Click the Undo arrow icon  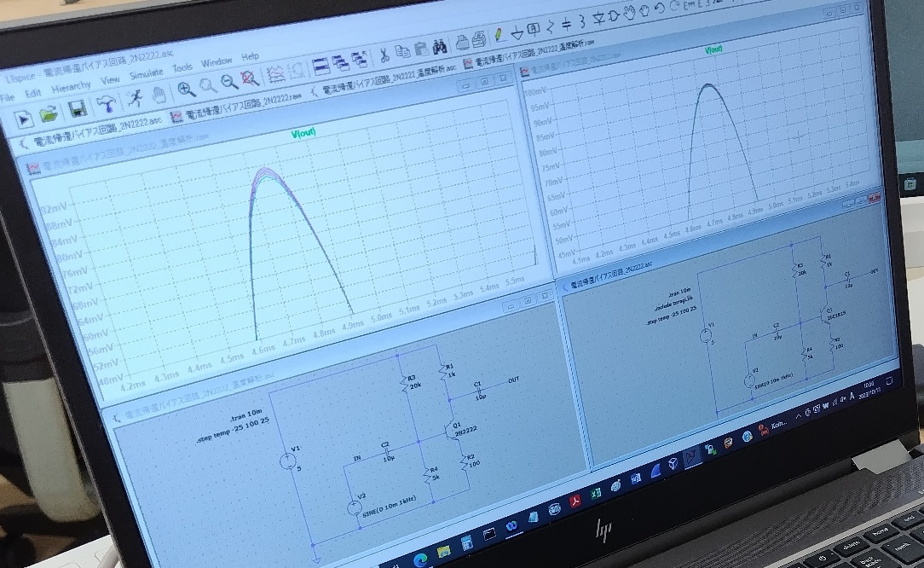tap(660, 9)
